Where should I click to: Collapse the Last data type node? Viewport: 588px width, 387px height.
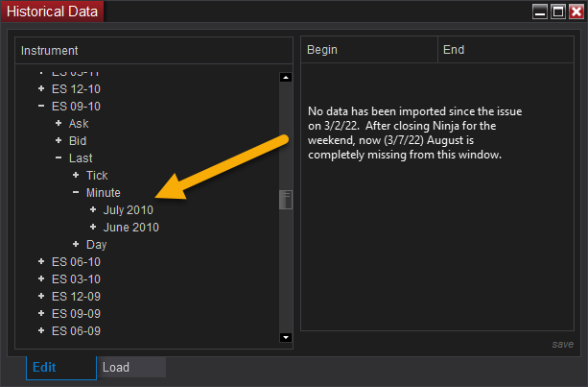point(59,157)
